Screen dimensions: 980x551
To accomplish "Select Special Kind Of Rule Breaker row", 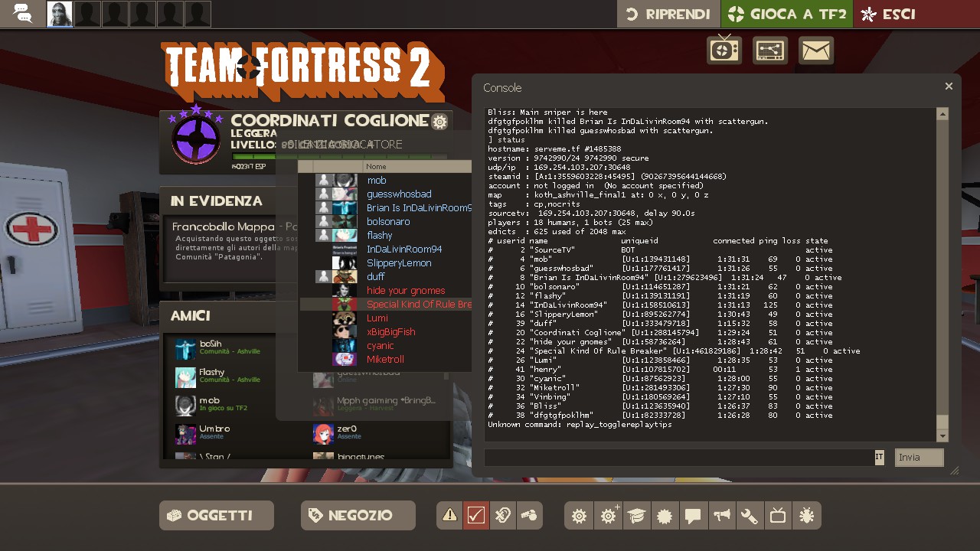I will point(418,305).
